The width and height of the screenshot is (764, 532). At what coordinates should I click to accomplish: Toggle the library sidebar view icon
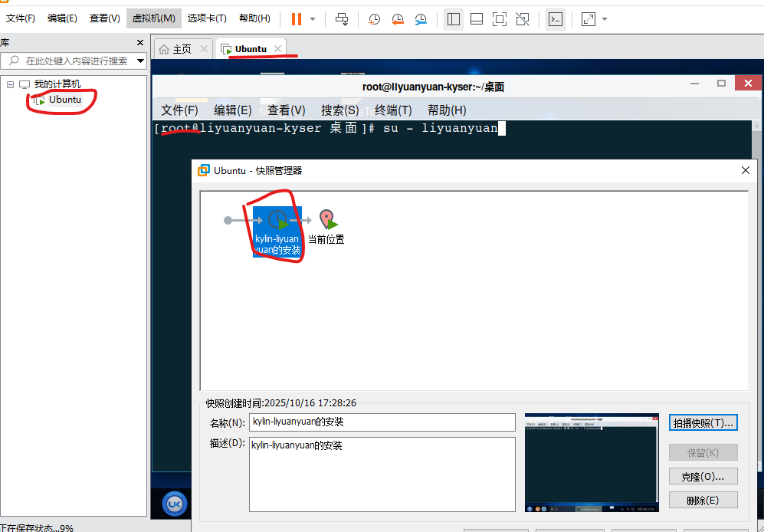click(453, 19)
